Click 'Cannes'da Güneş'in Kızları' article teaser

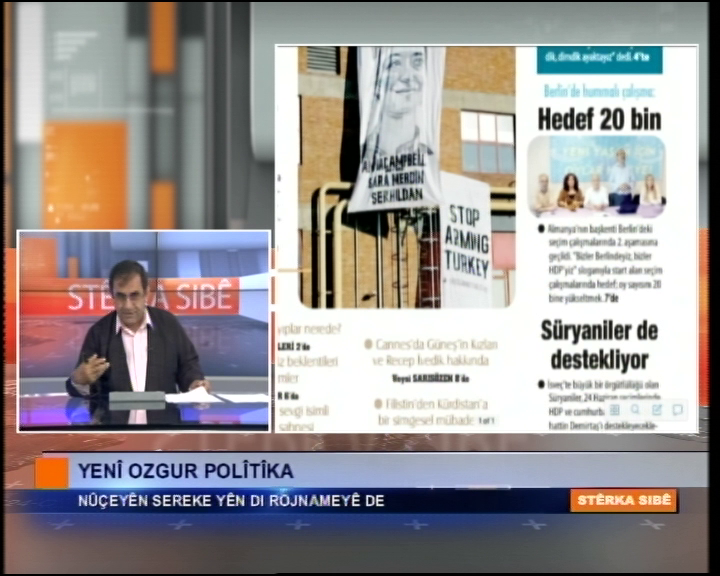point(431,352)
